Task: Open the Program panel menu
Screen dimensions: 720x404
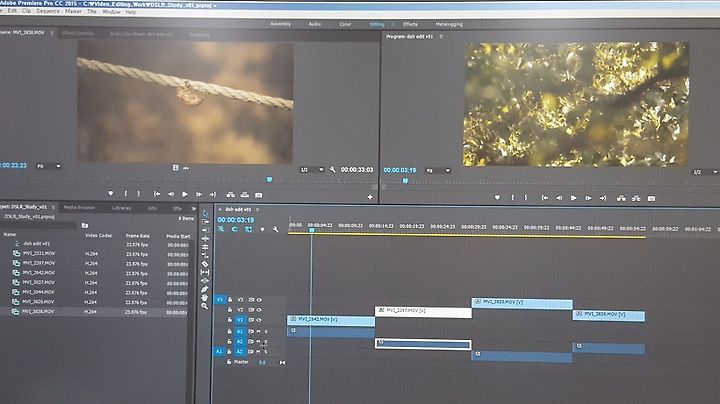Action: click(x=441, y=36)
